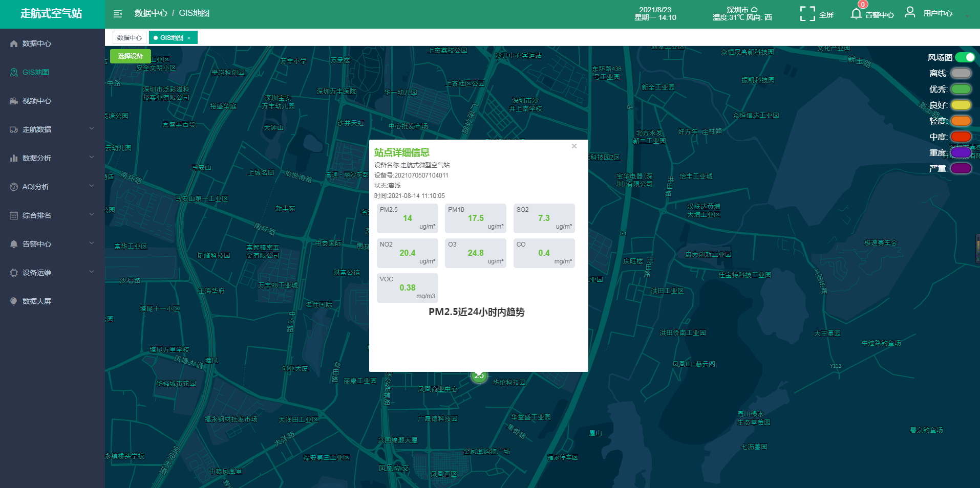Screen dimensions: 980x488
Task: Click the 选择设备 green button
Action: click(x=131, y=56)
